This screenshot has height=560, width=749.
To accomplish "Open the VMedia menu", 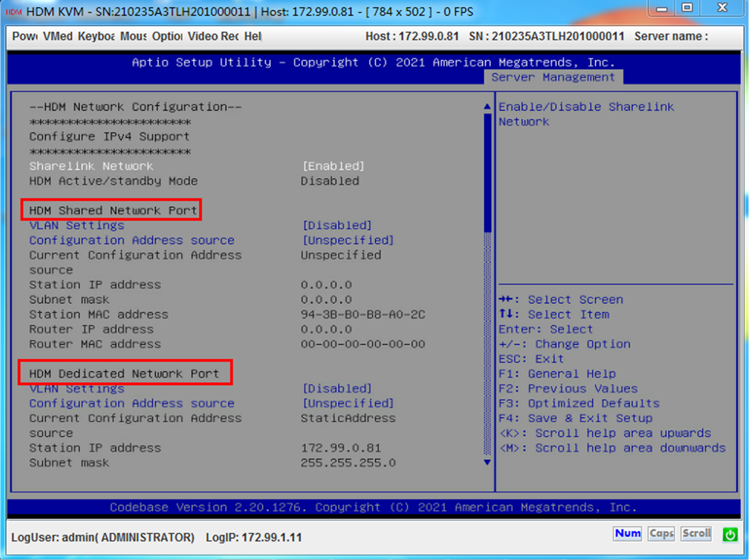I will (58, 36).
